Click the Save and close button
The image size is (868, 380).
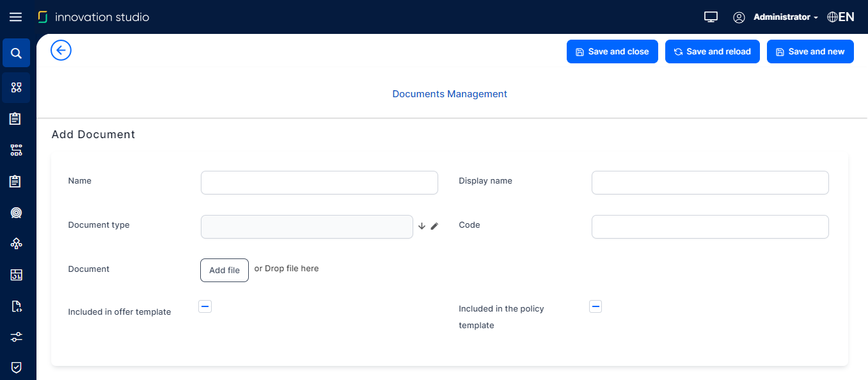(x=612, y=52)
